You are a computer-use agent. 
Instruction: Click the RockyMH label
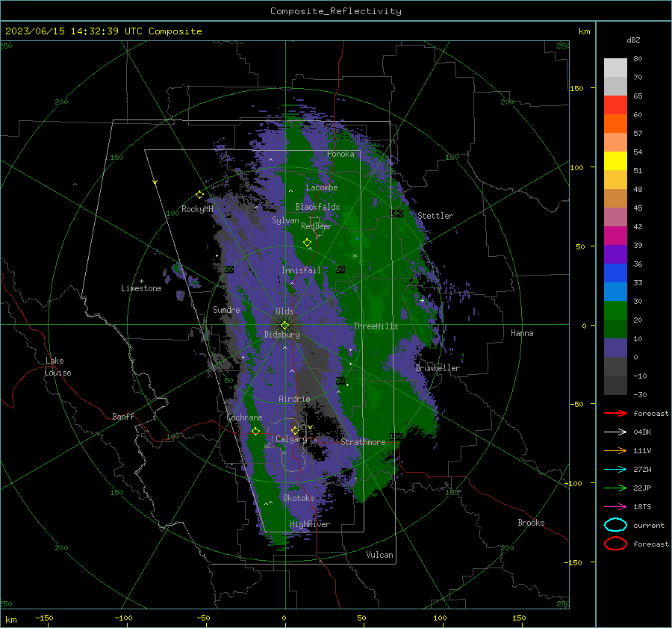click(197, 209)
